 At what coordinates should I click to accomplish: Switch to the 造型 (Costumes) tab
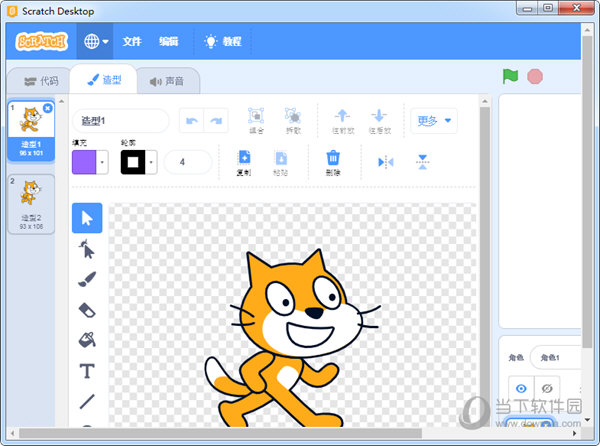tap(104, 80)
